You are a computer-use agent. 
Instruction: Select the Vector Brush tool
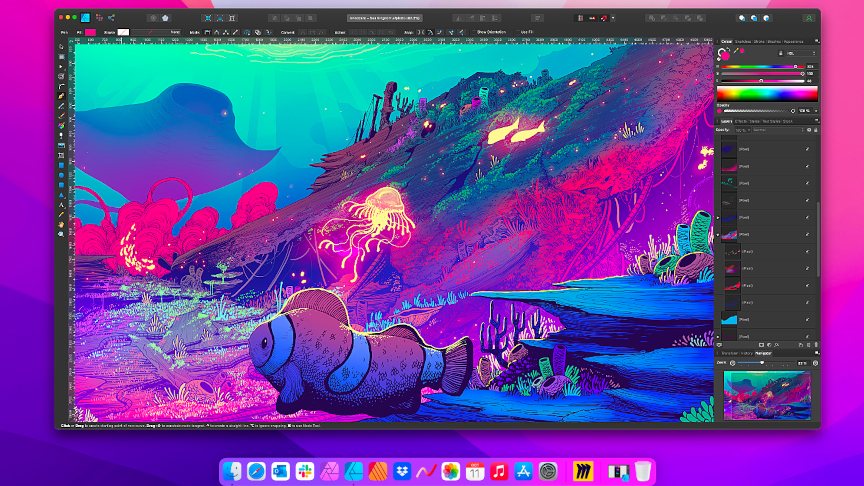pos(61,116)
